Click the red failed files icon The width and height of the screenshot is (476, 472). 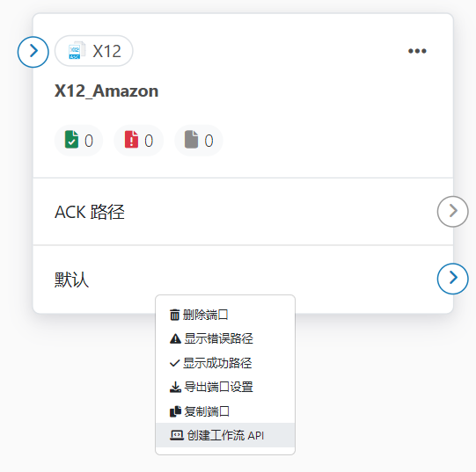coord(131,140)
